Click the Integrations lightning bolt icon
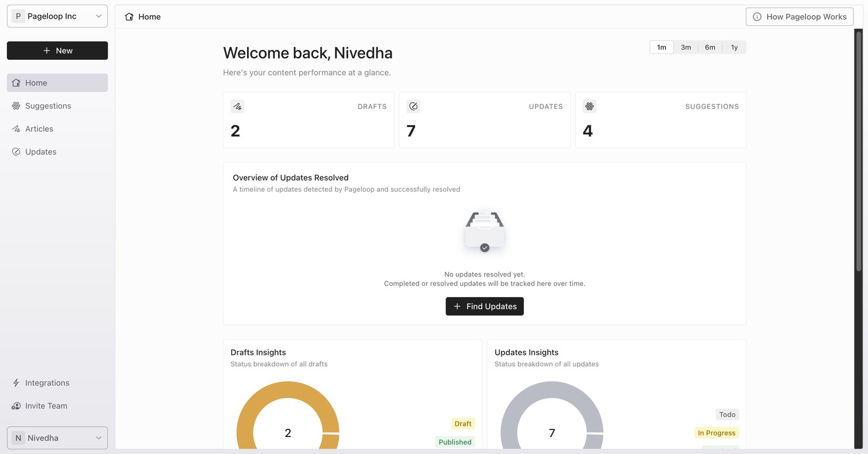The width and height of the screenshot is (868, 454). (x=16, y=383)
